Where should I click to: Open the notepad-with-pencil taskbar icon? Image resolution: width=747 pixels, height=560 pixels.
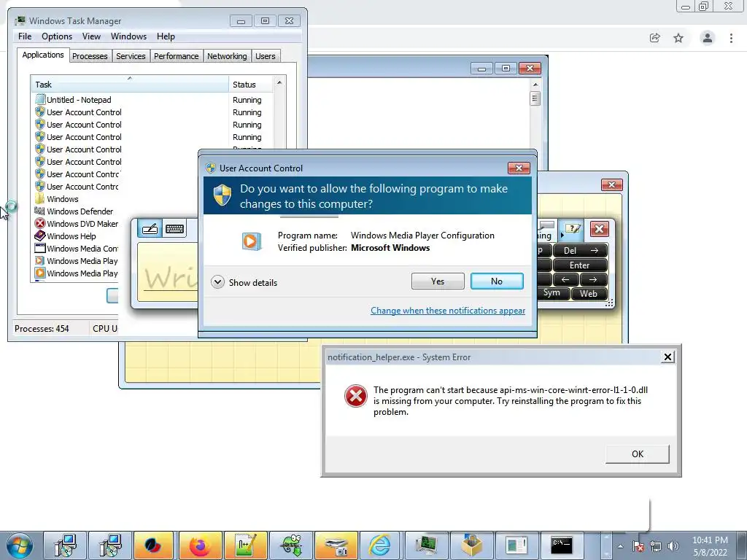point(245,545)
